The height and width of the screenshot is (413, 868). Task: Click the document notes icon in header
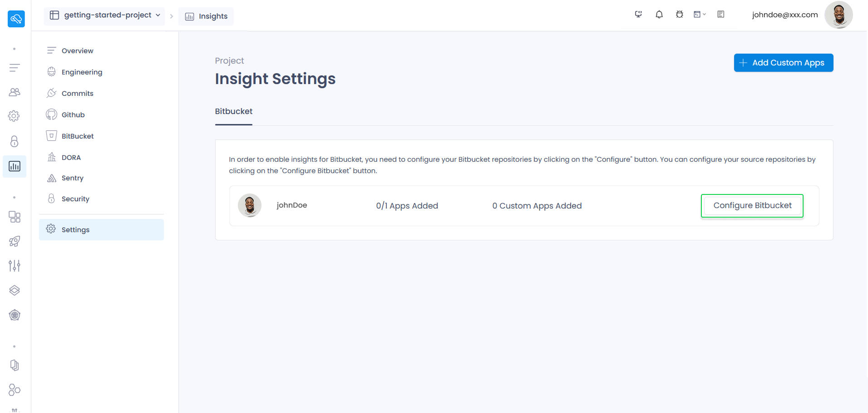coord(721,15)
